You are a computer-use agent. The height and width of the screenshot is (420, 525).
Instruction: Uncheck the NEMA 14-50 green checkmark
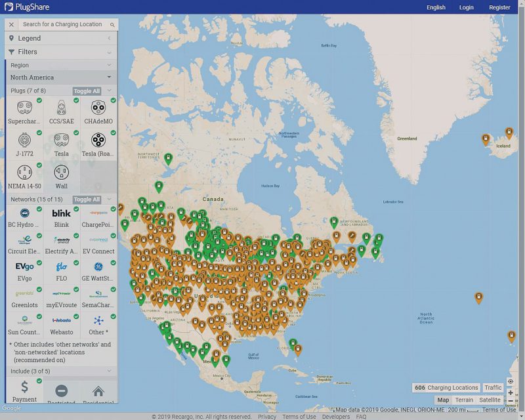pos(39,165)
